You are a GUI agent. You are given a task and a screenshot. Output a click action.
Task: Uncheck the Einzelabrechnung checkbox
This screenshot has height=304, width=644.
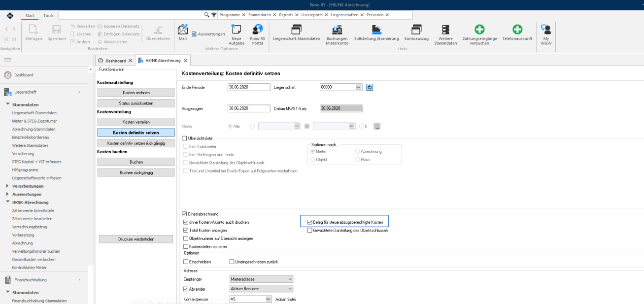184,214
